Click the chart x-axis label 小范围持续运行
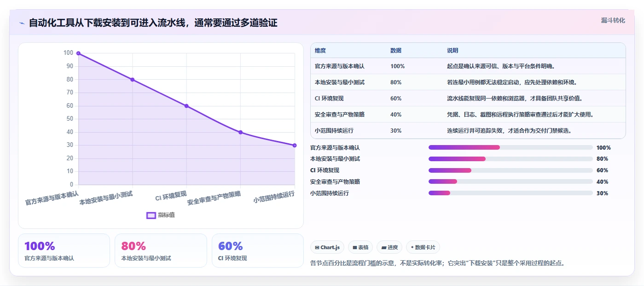644x286 pixels. pos(274,197)
